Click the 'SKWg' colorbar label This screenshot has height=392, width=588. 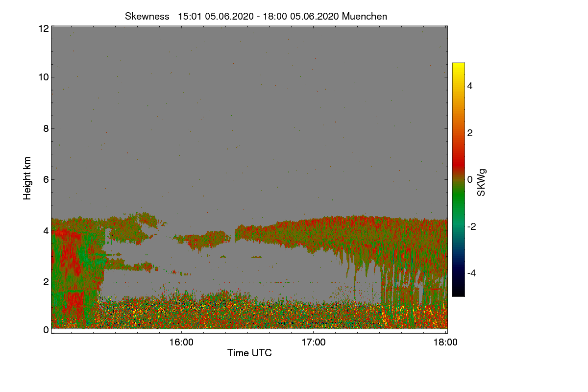click(482, 183)
